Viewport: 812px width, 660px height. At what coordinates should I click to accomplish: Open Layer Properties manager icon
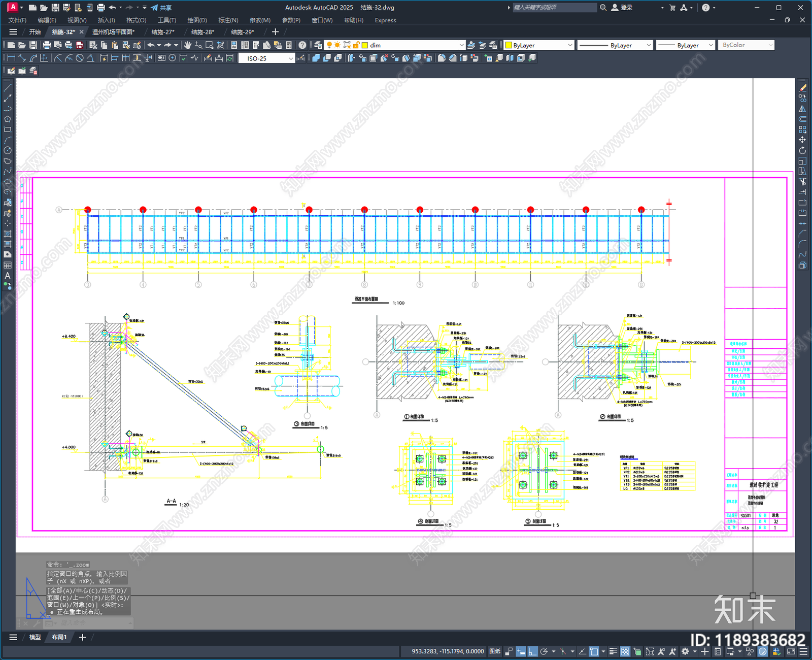point(318,45)
